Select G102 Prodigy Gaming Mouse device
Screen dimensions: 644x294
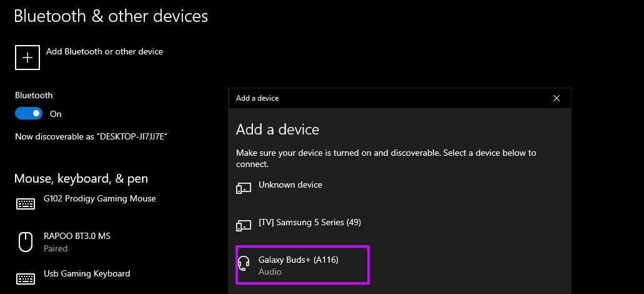pyautogui.click(x=100, y=198)
